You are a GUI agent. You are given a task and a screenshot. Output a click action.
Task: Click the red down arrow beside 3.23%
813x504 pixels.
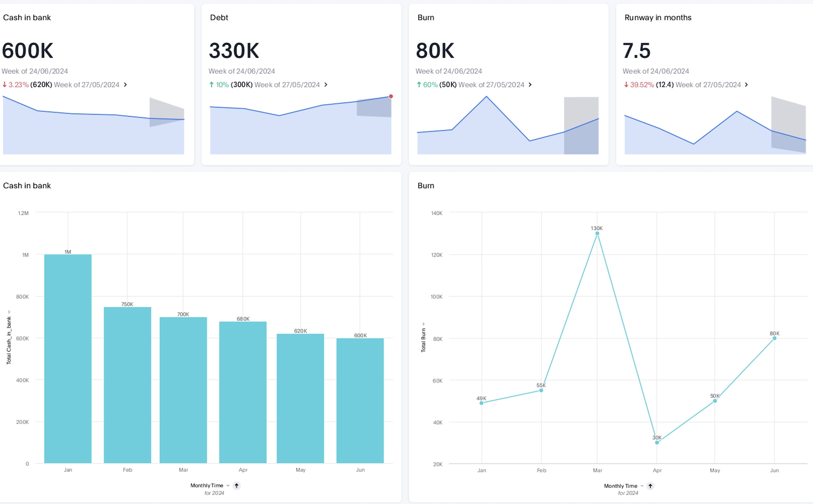coord(4,85)
